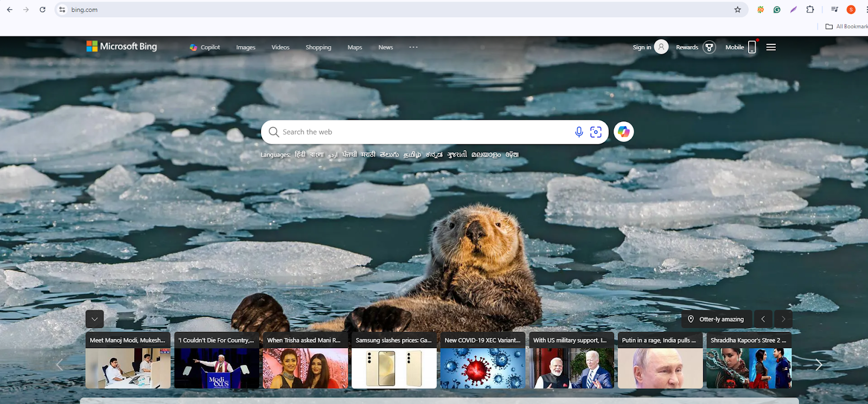Open New COVID-19 XEC Variant card
868x404 pixels.
click(x=483, y=361)
